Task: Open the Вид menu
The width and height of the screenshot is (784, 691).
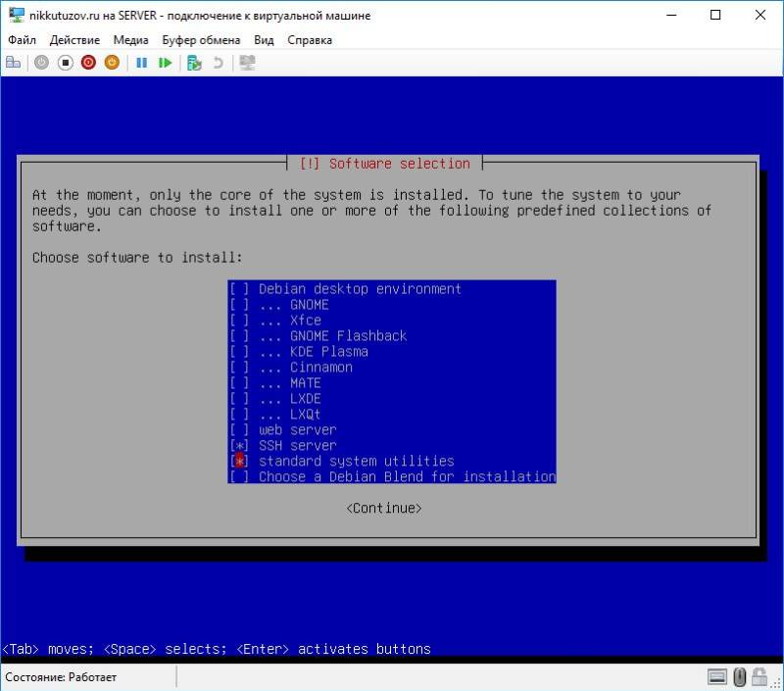Action: [268, 40]
